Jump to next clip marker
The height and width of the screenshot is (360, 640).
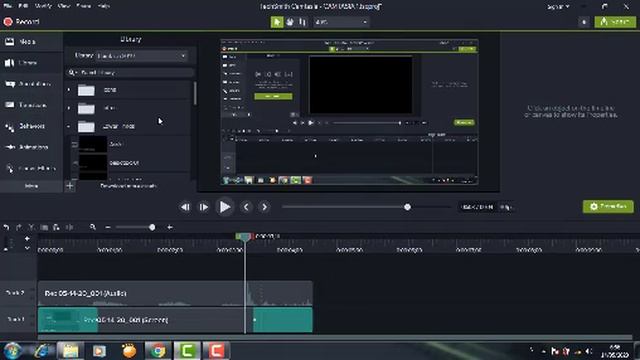[x=264, y=207]
